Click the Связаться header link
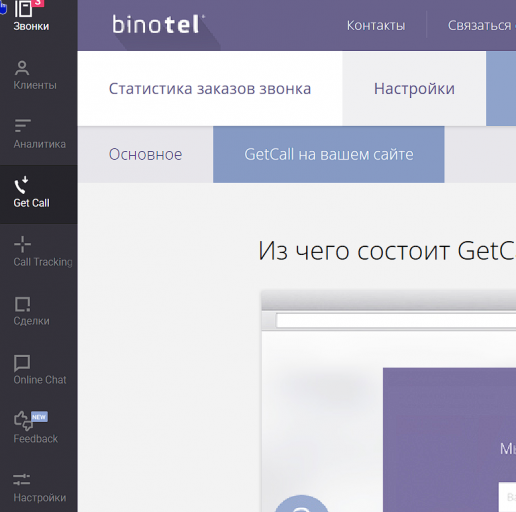 pos(479,25)
